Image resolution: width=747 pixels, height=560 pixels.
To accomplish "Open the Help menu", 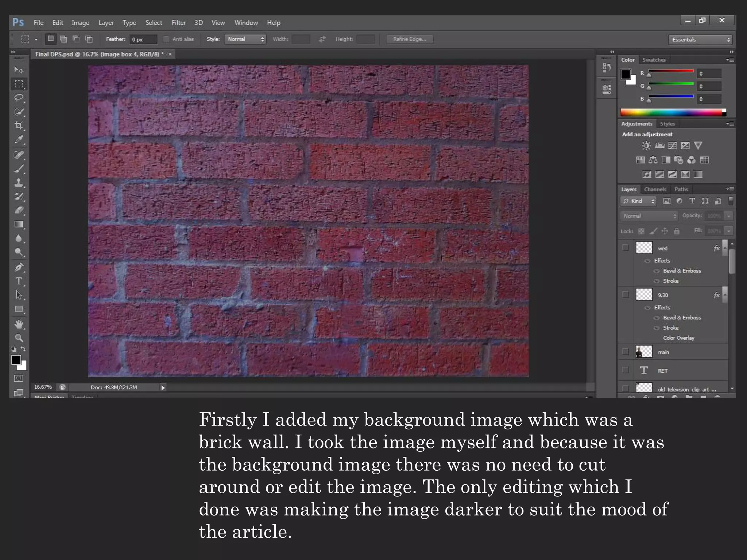I will click(274, 23).
